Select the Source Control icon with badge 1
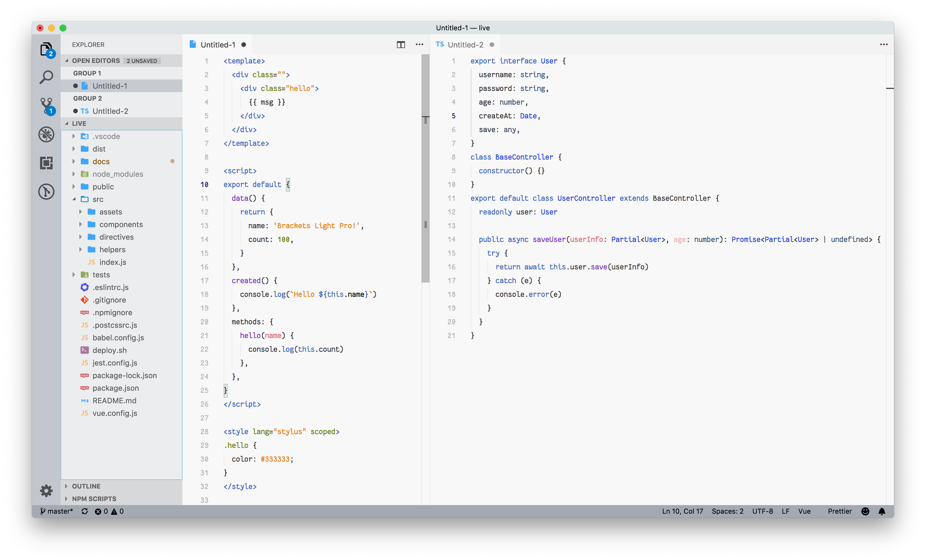 (46, 106)
